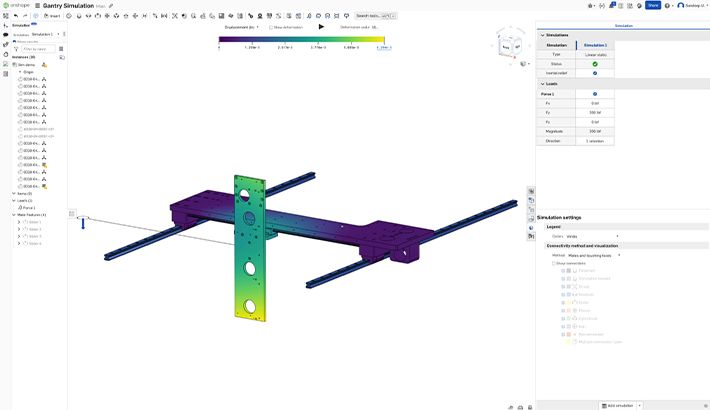This screenshot has height=410, width=710.
Task: Click the Share button
Action: (652, 5)
